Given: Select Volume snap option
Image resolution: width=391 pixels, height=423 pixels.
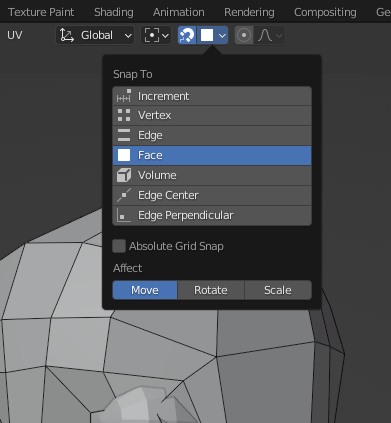Looking at the screenshot, I should pos(212,175).
